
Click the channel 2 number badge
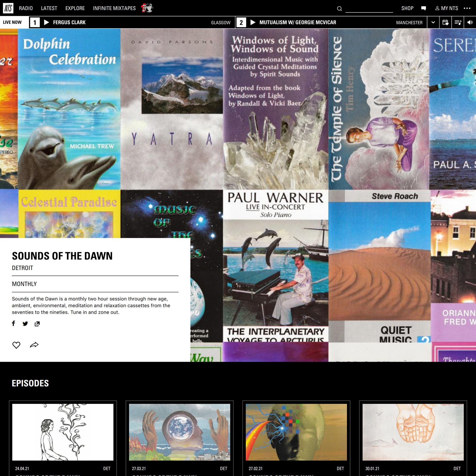coord(241,22)
